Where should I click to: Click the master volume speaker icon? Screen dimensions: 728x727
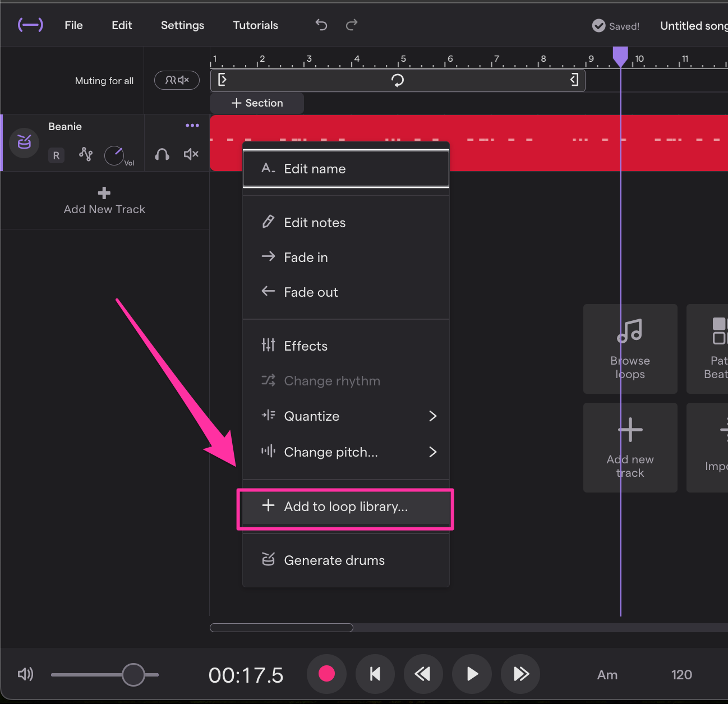click(x=25, y=674)
